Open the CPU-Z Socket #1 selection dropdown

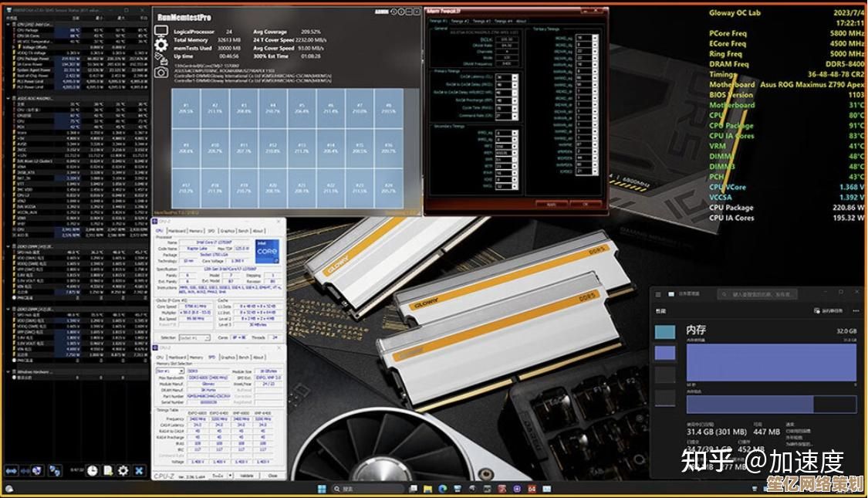[195, 338]
